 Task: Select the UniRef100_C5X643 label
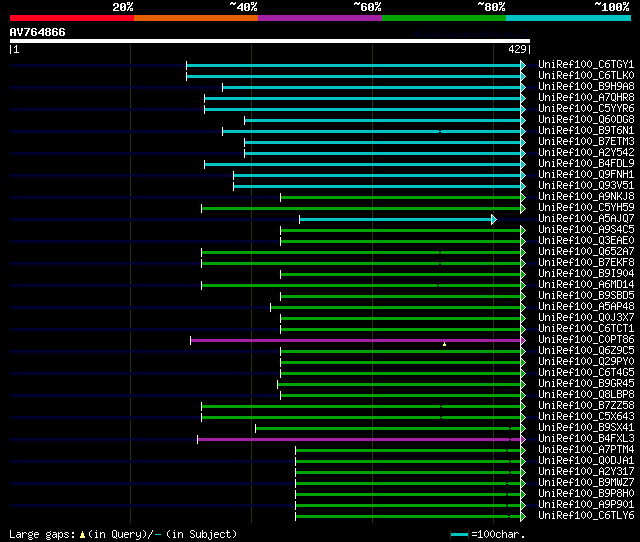586,417
